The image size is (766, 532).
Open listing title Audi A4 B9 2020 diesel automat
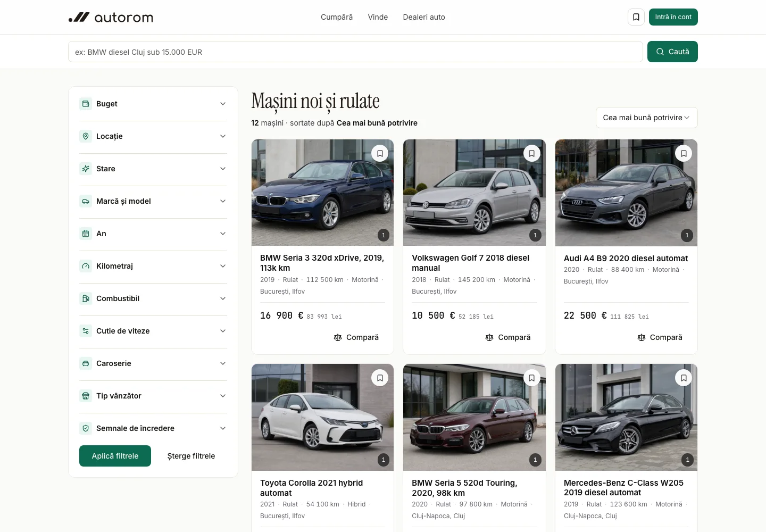(x=626, y=258)
